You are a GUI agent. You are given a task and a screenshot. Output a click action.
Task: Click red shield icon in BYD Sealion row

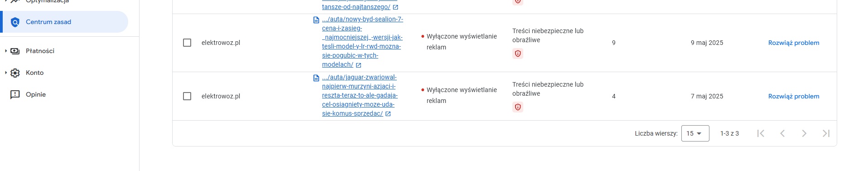[x=518, y=54]
